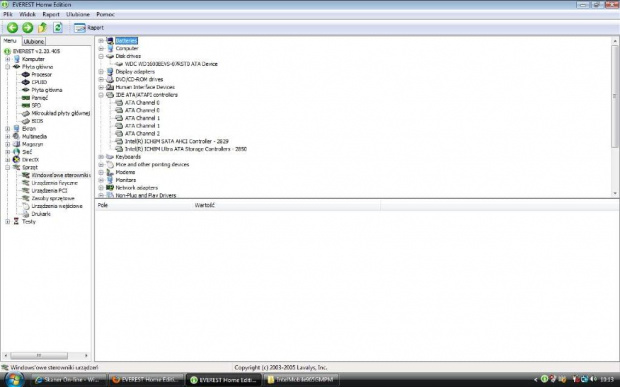Select Urządzenia PCI in sidebar
Image resolution: width=620 pixels, height=387 pixels.
[49, 191]
